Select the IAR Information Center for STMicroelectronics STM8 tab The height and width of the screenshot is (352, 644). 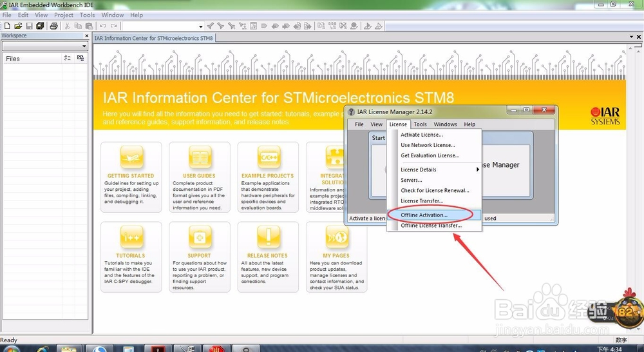click(154, 38)
